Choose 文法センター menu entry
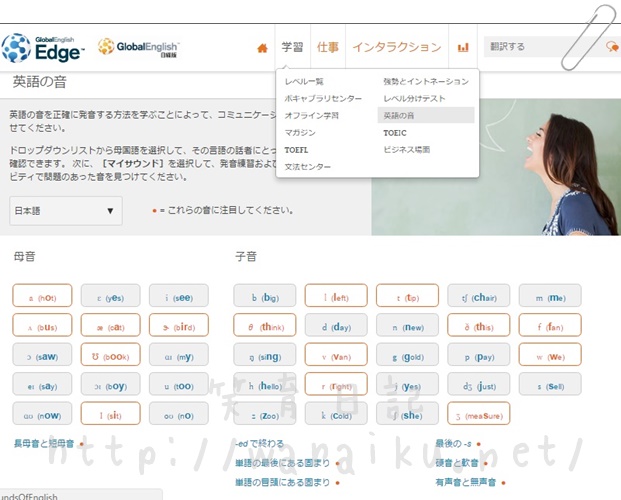Viewport: 621px width, 500px height. [308, 167]
